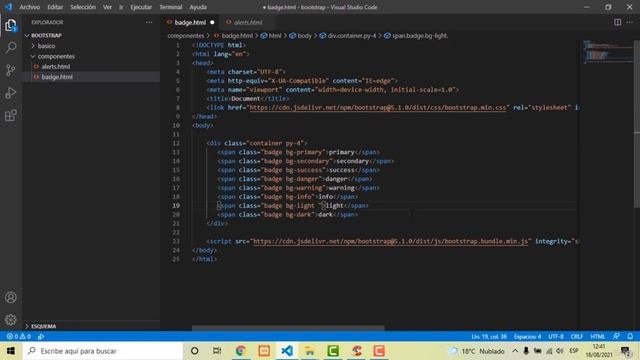Click the Windows Start button
This screenshot has width=640, height=360.
[11, 351]
